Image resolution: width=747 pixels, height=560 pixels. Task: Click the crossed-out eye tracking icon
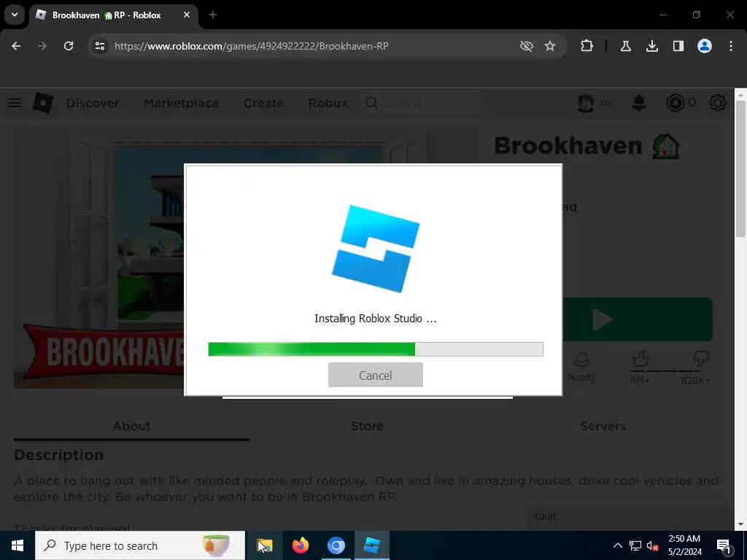point(526,46)
